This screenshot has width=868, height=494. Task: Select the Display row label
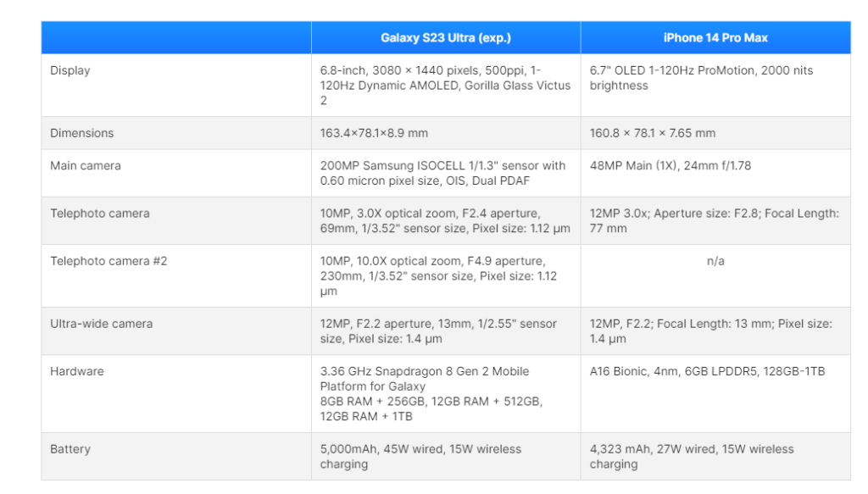coord(70,70)
